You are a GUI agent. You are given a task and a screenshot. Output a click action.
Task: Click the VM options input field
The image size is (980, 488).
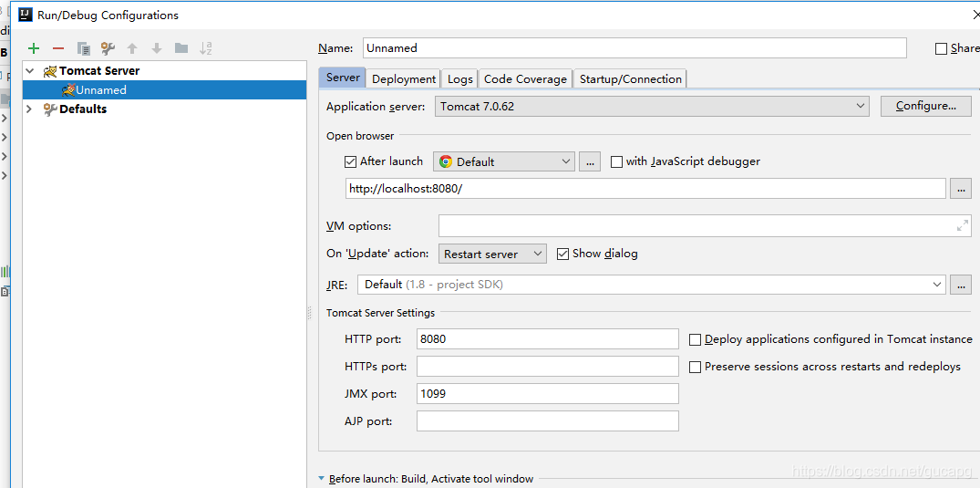[705, 226]
